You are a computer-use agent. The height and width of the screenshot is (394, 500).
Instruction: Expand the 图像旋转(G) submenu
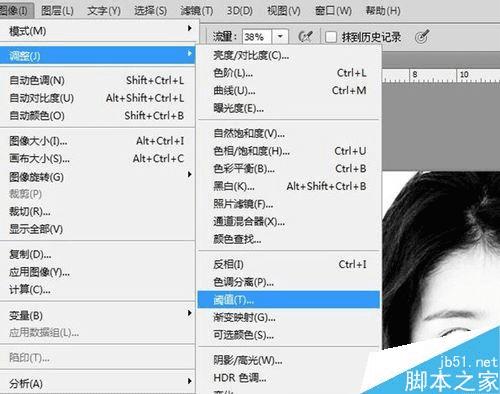97,177
